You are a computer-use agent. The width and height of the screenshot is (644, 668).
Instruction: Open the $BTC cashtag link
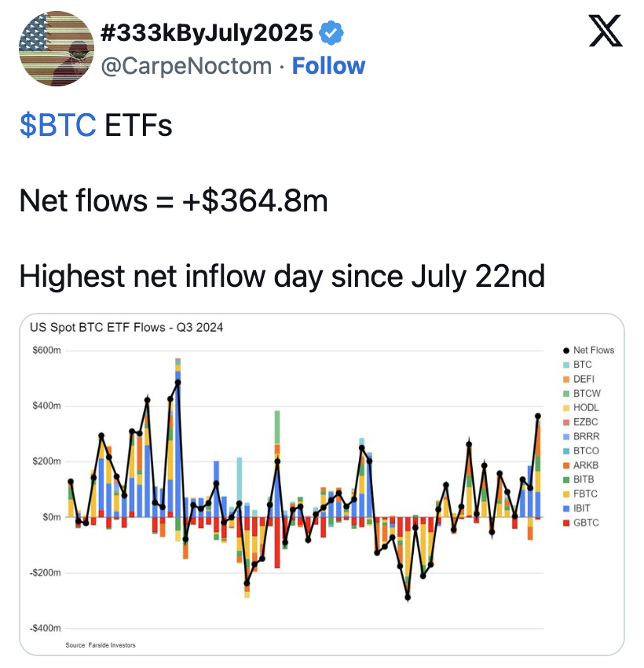tap(58, 125)
